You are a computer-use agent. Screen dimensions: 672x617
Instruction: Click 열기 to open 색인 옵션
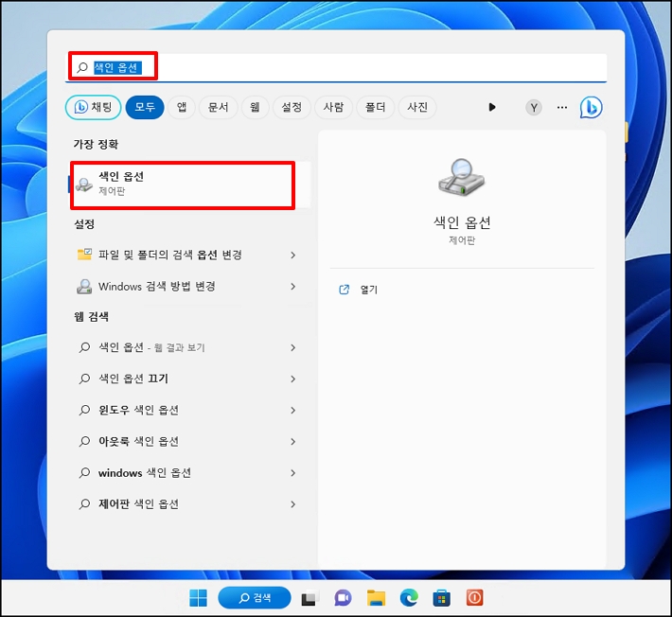click(368, 290)
